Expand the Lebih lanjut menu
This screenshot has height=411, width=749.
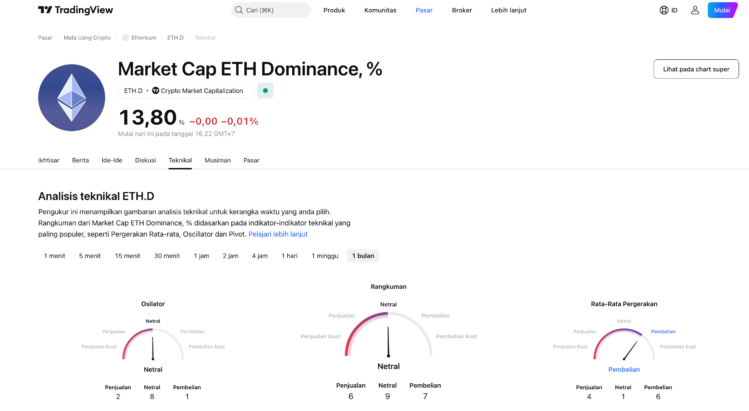[507, 10]
